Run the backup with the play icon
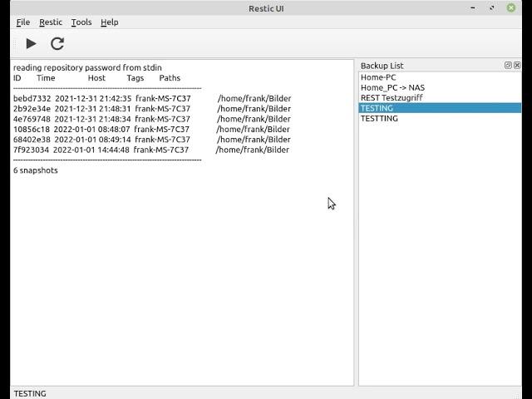 (32, 44)
